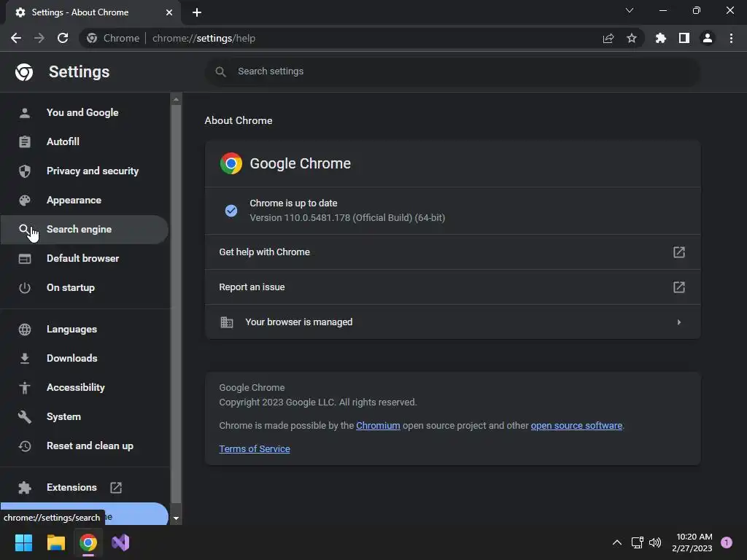Open the Windows Start menu
The image size is (747, 560).
tap(23, 542)
